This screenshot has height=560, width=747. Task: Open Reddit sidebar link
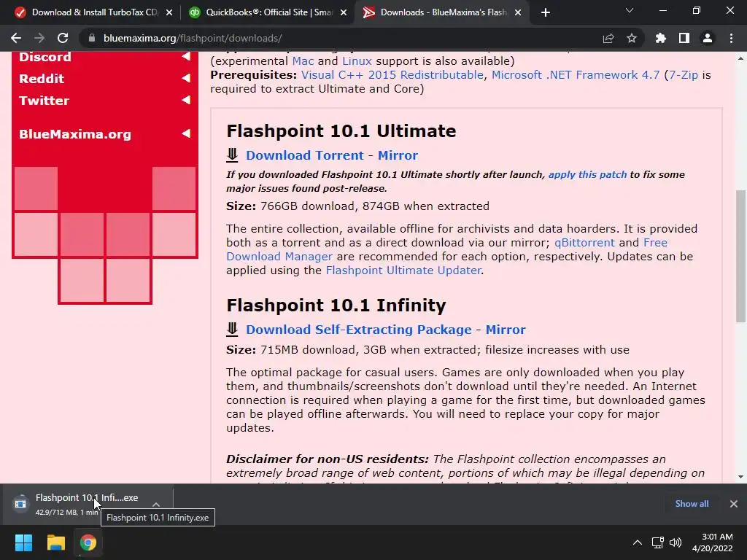(x=42, y=79)
